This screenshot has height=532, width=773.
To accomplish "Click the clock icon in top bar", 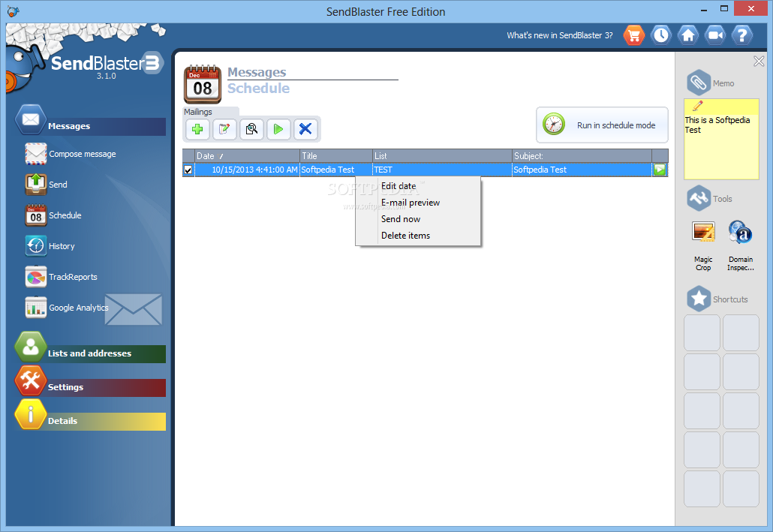I will point(661,35).
